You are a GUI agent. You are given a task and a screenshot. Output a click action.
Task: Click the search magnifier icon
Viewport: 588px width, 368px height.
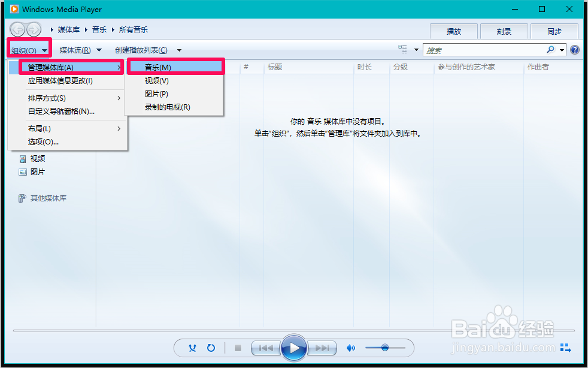pos(550,50)
